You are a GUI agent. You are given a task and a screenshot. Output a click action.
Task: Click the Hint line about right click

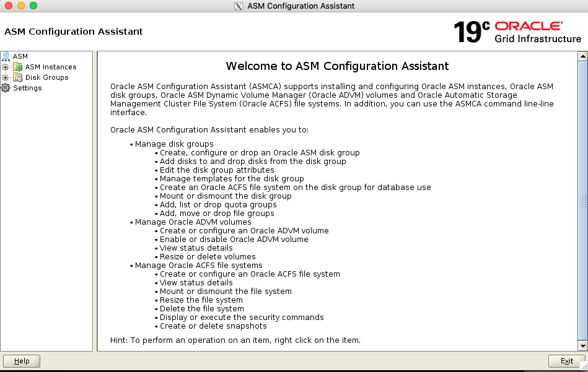[235, 340]
